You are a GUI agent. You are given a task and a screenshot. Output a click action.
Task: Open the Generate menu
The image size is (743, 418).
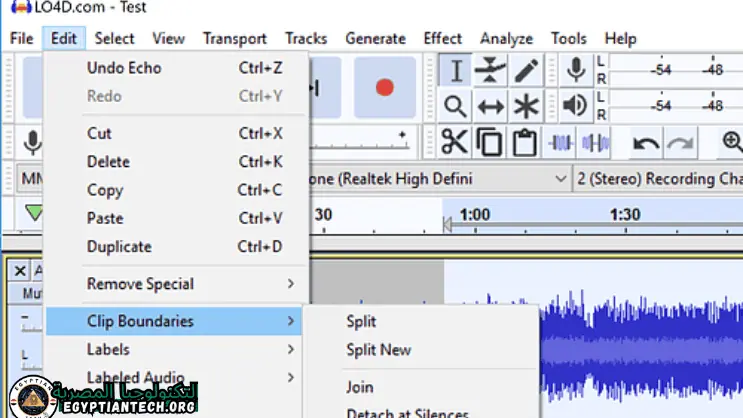[x=375, y=38]
